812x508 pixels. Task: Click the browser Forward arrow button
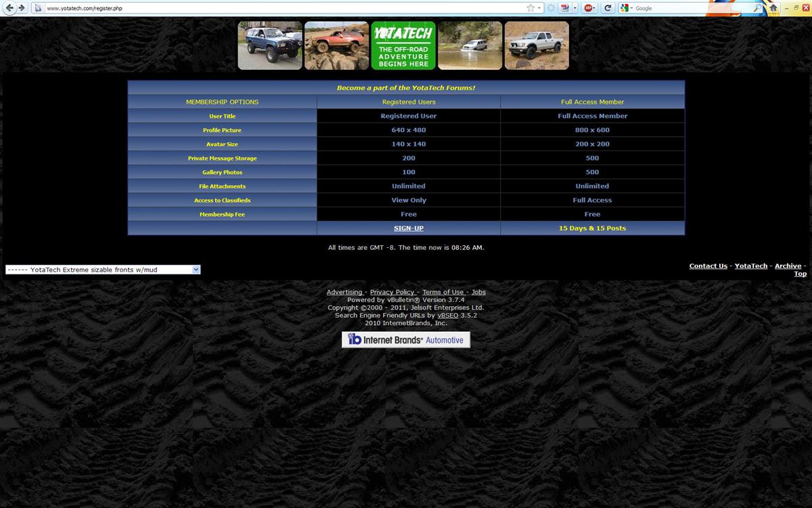coord(22,8)
